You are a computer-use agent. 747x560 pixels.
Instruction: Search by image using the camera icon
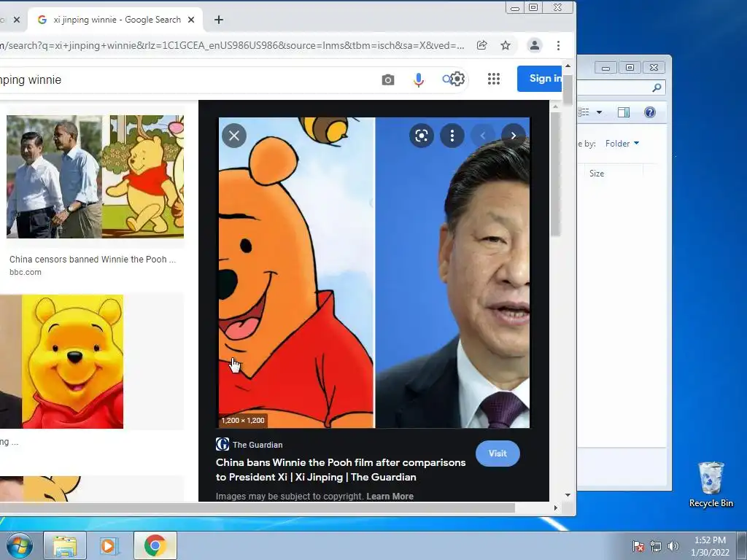pyautogui.click(x=388, y=79)
